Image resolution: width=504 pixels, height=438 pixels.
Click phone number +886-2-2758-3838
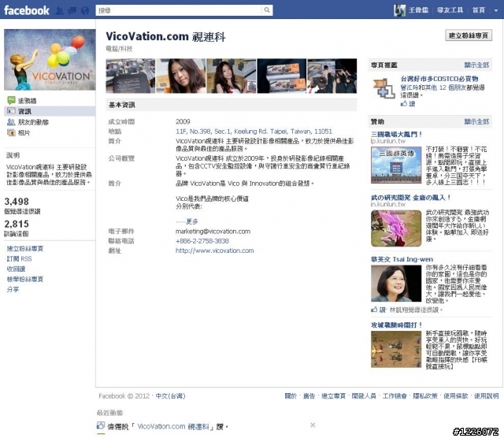point(202,241)
